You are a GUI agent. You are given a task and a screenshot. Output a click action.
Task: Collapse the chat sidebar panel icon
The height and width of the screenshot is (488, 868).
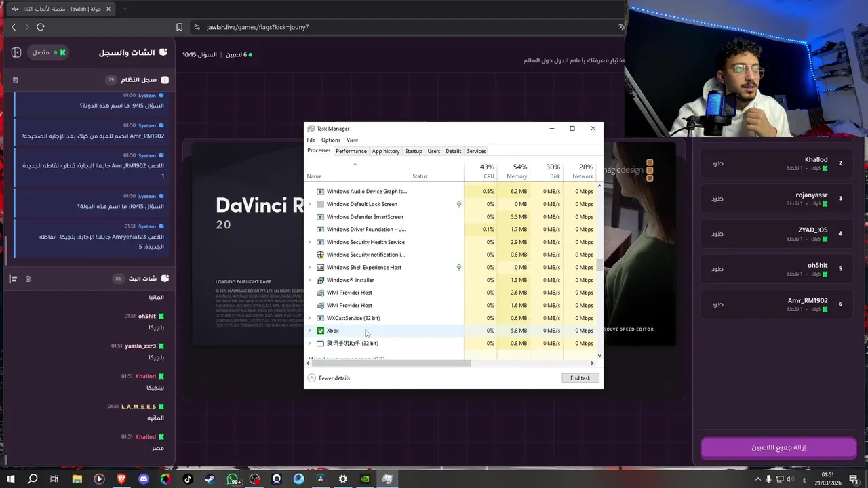(x=16, y=52)
